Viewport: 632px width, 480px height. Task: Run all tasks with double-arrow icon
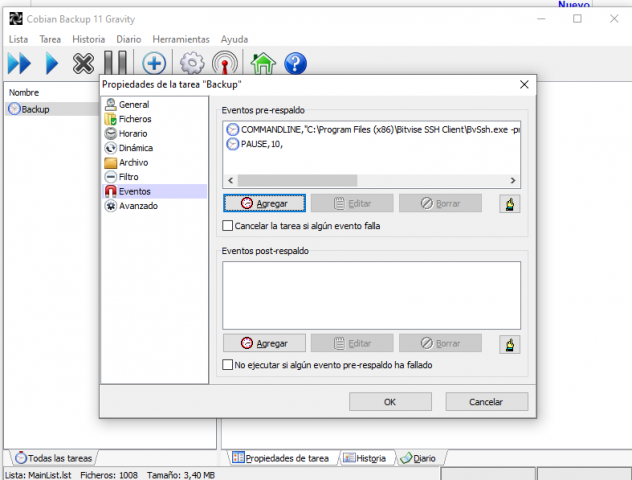point(19,63)
